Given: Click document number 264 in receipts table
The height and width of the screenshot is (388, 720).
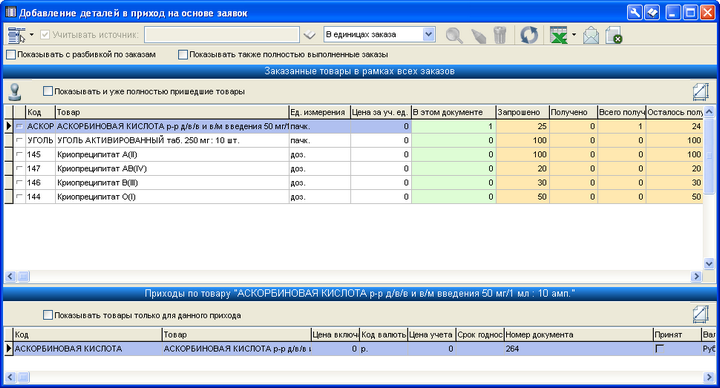Looking at the screenshot, I should [579, 349].
